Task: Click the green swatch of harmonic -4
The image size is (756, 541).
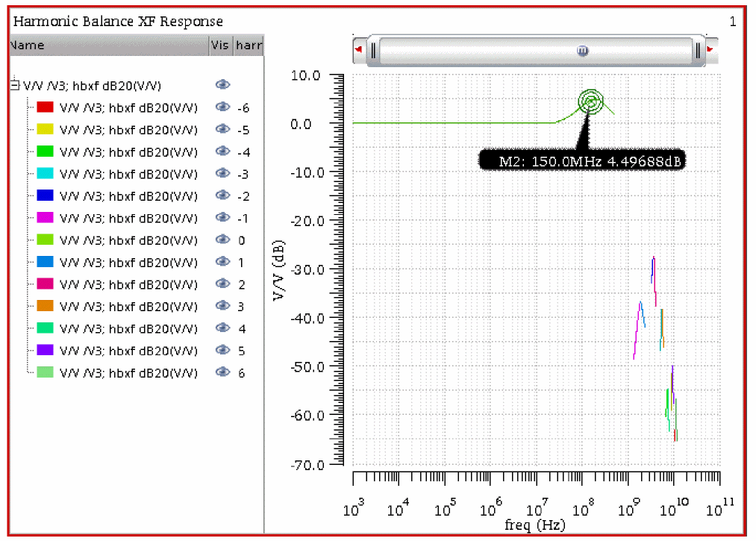Action: coord(45,151)
